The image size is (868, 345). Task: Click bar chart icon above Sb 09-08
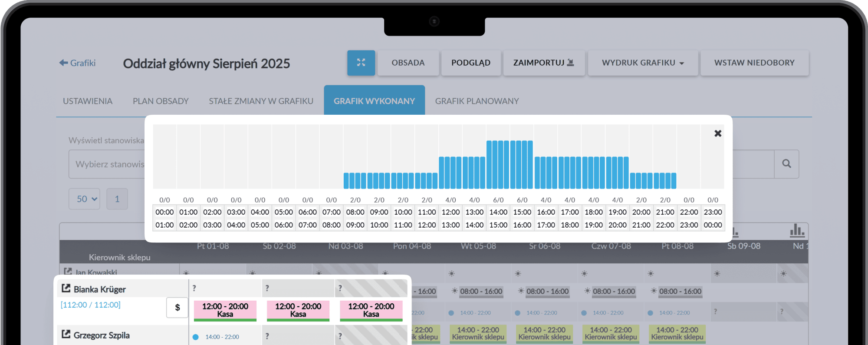pos(735,232)
